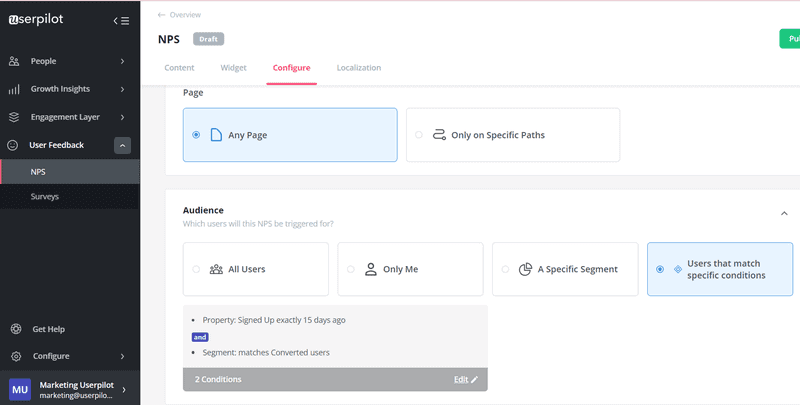The height and width of the screenshot is (405, 800).
Task: Click the Get Help lifebuoy icon
Action: (16, 329)
